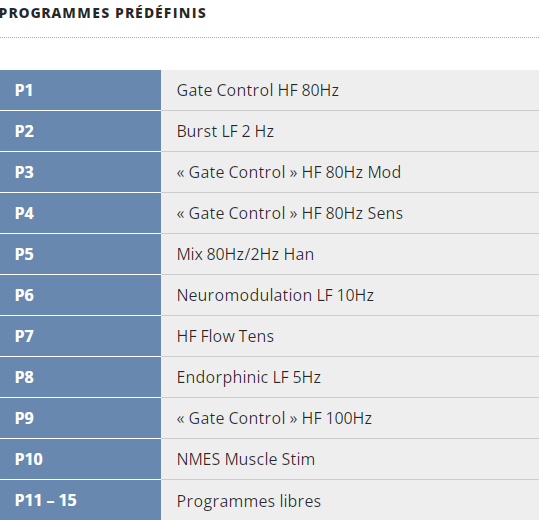Viewport: 541px width, 520px height.
Task: Select NMES Muscle Stim entry
Action: [x=350, y=460]
